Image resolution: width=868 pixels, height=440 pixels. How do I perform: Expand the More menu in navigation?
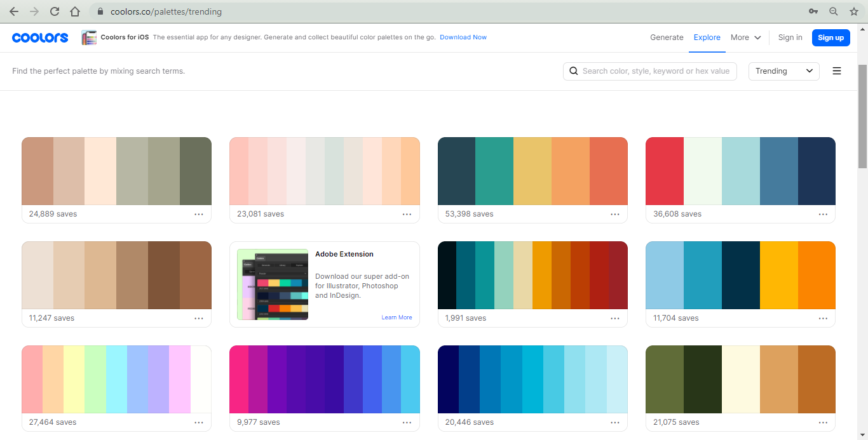tap(745, 37)
